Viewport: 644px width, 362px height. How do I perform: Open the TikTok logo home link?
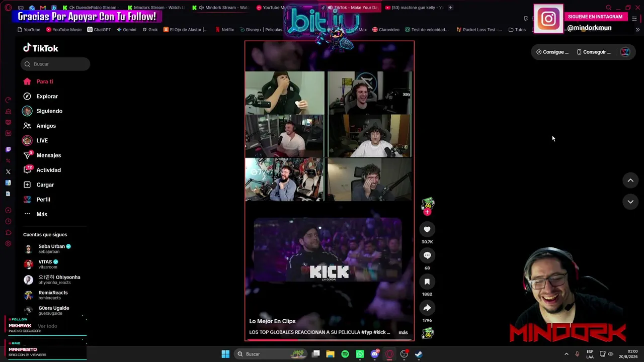pyautogui.click(x=40, y=48)
